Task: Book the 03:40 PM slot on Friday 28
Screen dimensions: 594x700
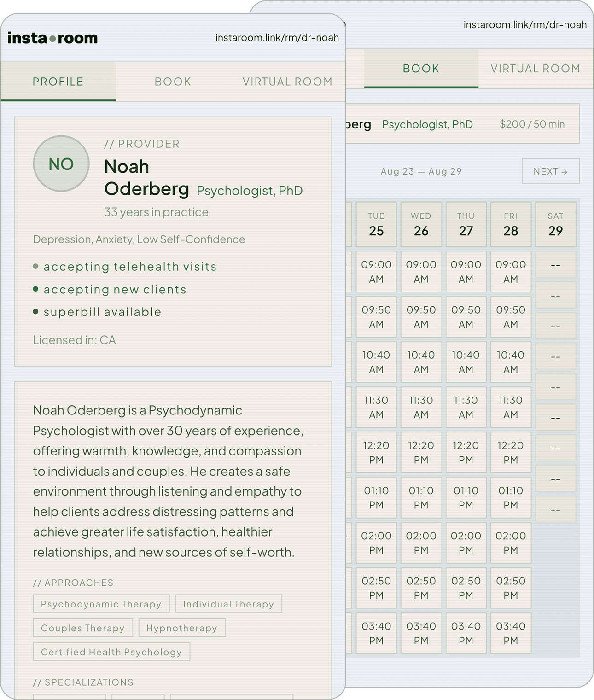Action: (511, 633)
